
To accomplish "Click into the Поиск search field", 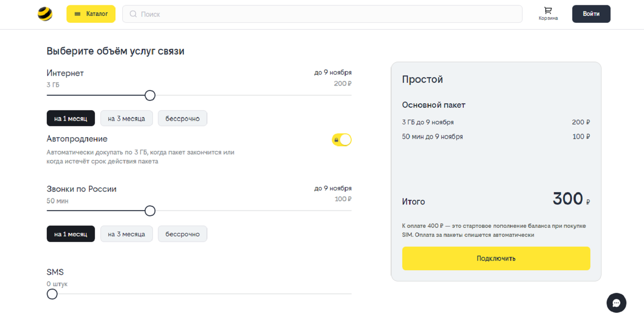I will [322, 14].
